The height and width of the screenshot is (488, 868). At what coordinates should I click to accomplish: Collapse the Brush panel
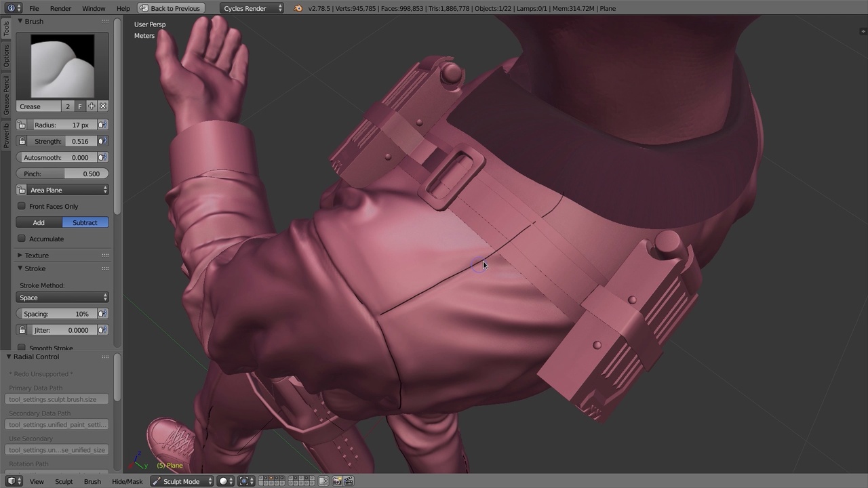click(20, 21)
